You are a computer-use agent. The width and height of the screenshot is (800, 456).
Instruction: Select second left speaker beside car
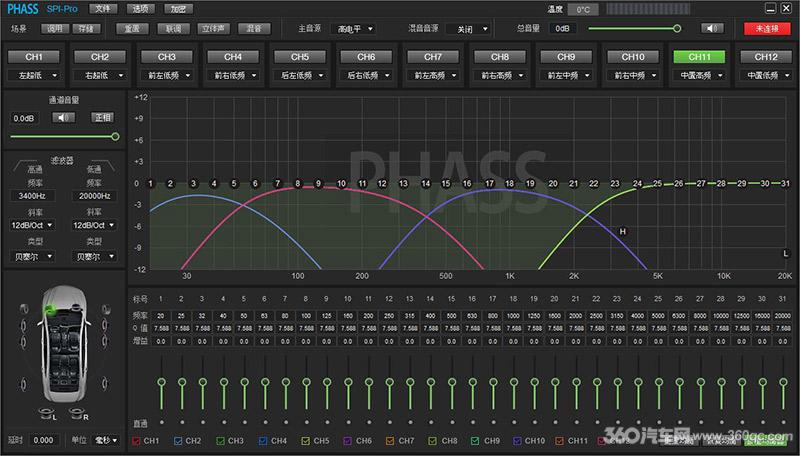tap(23, 325)
